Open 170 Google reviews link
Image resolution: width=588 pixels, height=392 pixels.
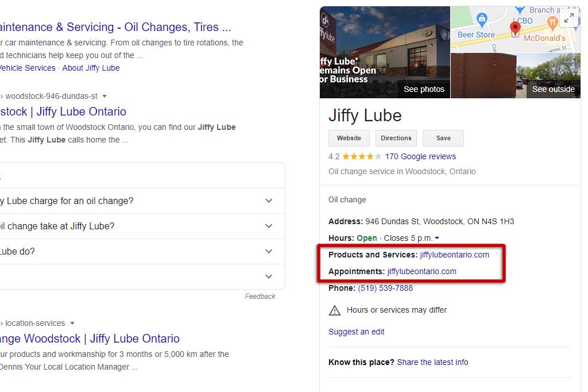coord(420,156)
